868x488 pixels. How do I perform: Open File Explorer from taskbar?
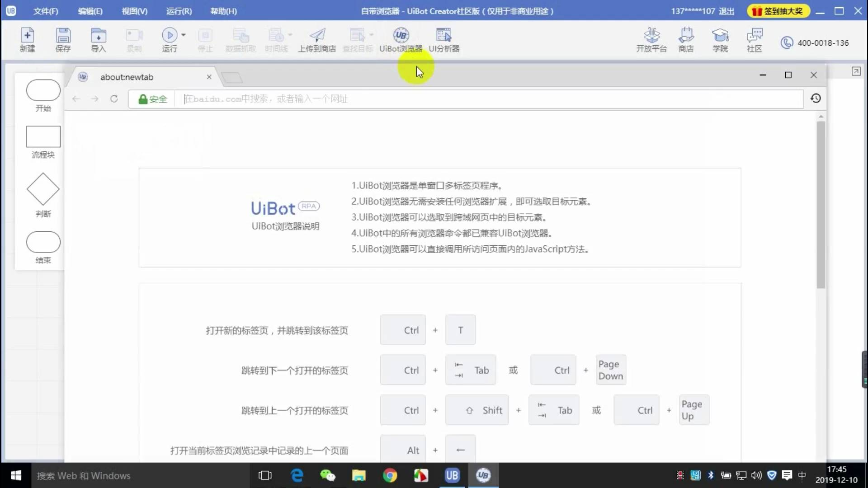click(359, 475)
